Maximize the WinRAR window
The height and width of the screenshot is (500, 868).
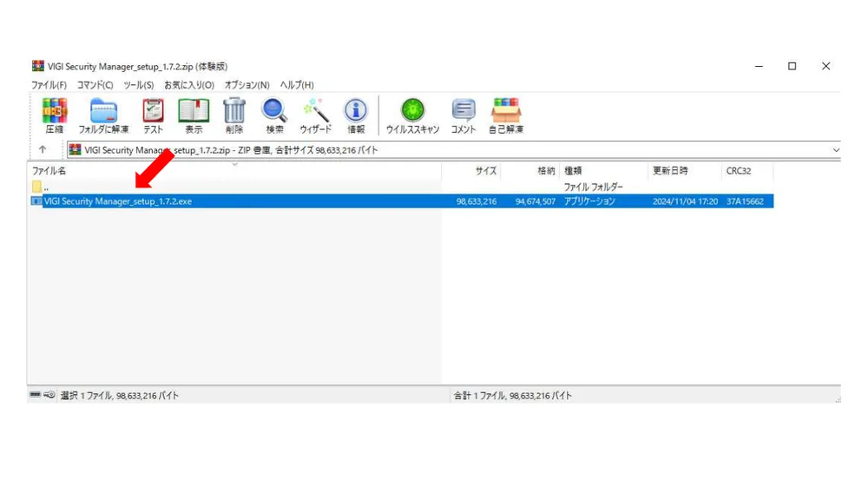point(792,66)
